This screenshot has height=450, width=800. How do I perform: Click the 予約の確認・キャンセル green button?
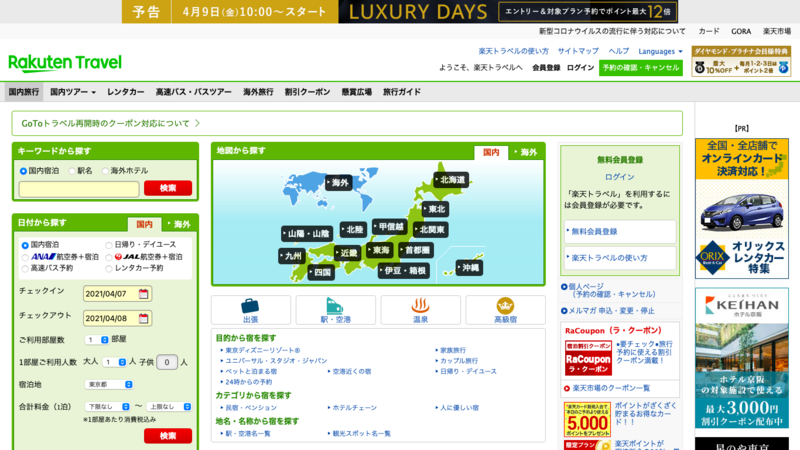tap(641, 68)
